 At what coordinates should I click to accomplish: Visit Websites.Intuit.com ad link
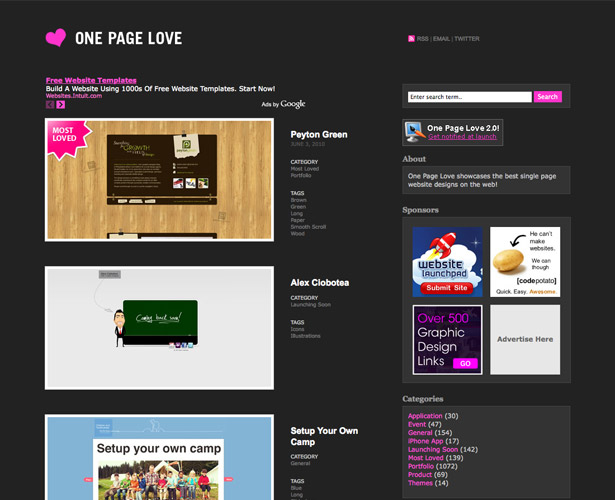click(74, 96)
